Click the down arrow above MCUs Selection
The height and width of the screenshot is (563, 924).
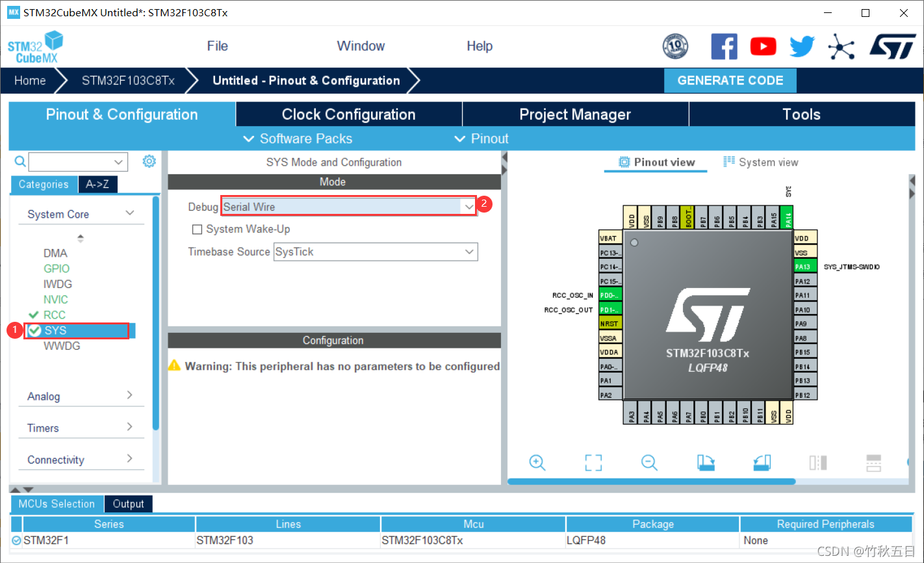[28, 489]
